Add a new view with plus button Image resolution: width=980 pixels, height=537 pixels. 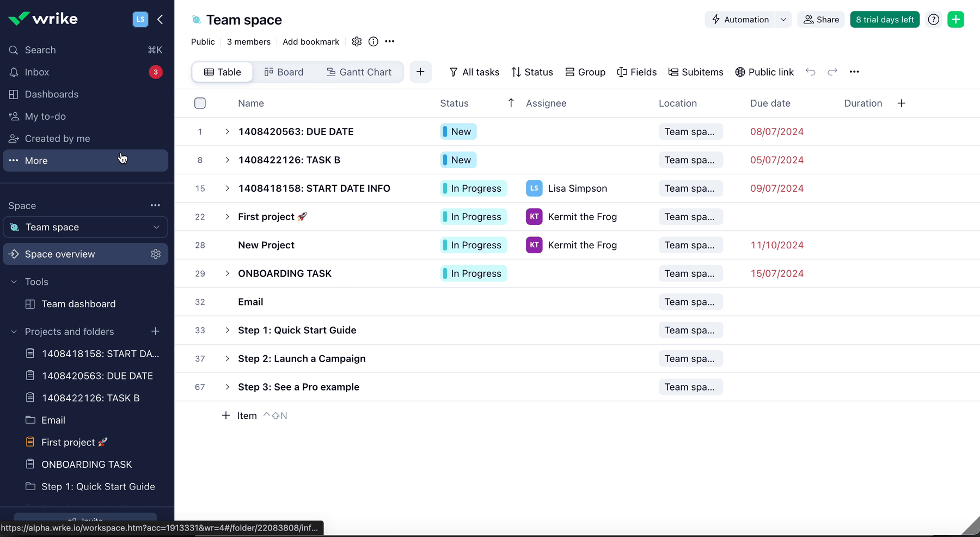pos(420,72)
